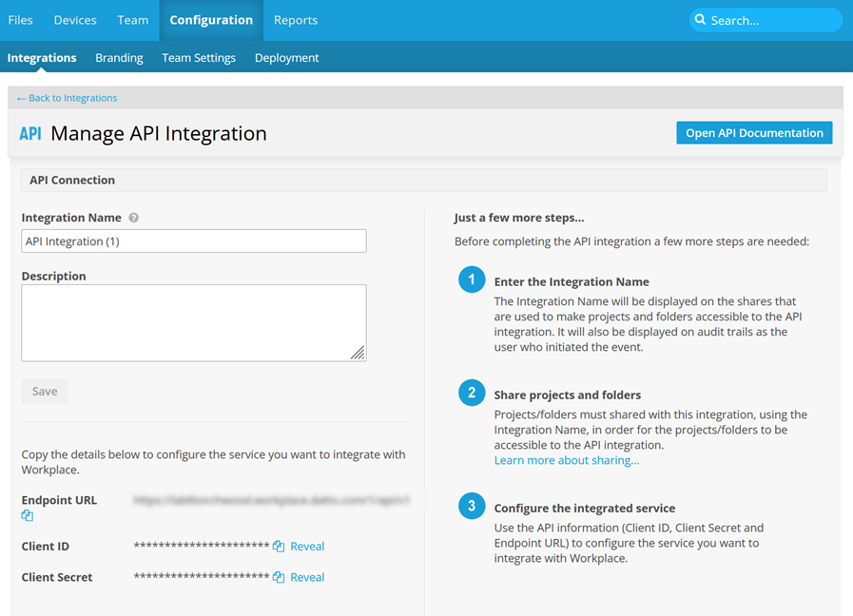The image size is (853, 616).
Task: Click inside the Description text area
Action: [193, 322]
